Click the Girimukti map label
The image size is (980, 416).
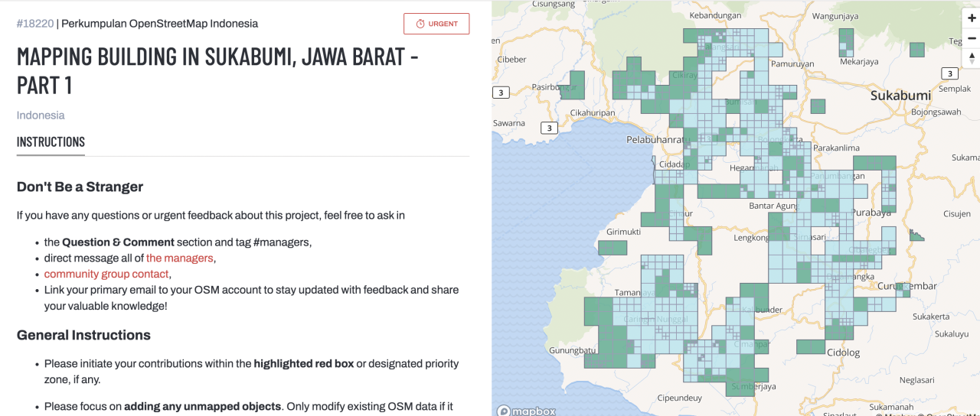point(623,231)
